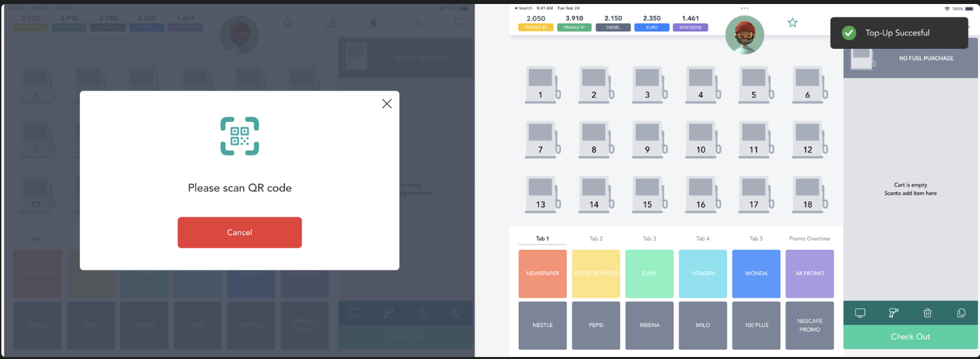This screenshot has height=359, width=980.
Task: Click the blue EURO badge on the Top-Up Succesful screen
Action: pos(652,27)
